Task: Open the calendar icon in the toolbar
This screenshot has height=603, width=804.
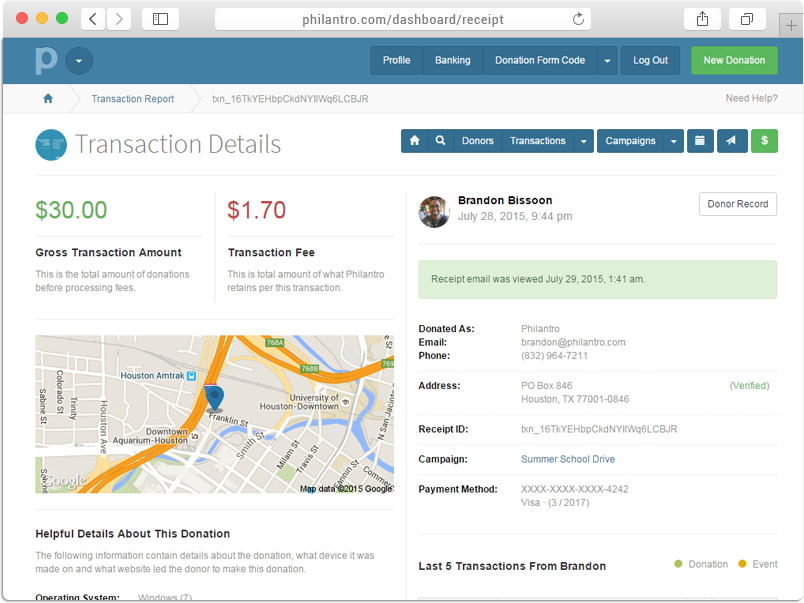Action: 700,140
